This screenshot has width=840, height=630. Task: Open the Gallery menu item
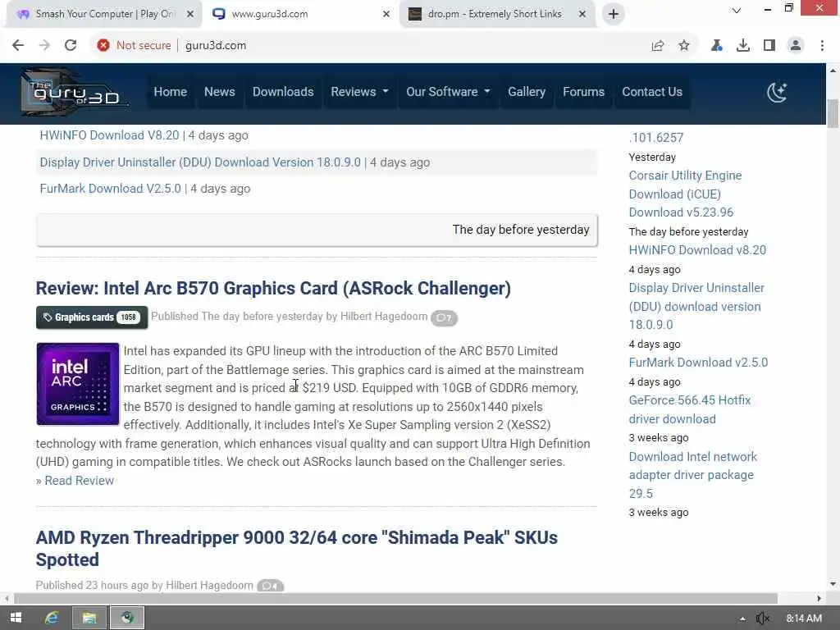(527, 92)
